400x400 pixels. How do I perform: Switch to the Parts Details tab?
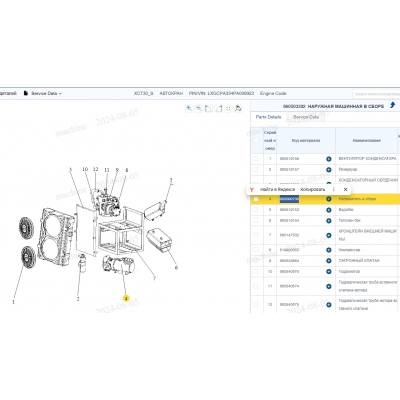(x=268, y=117)
